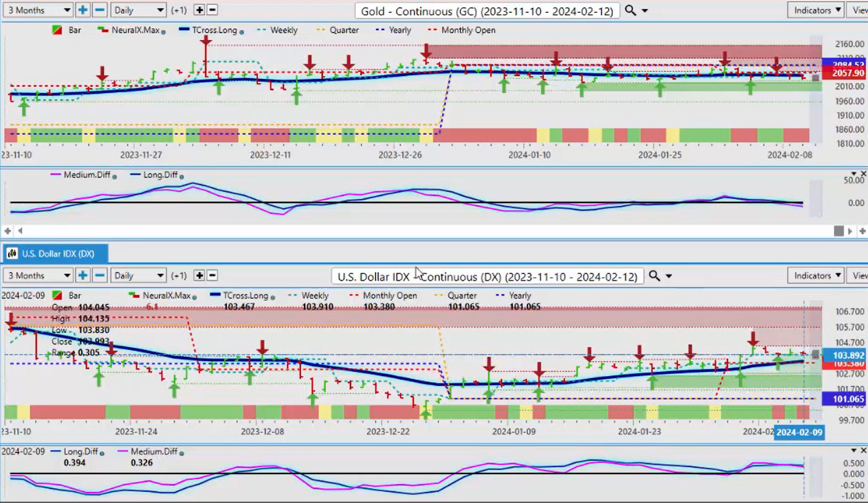
Task: Click Medium.Diff settings dot in Gold panel
Action: click(x=114, y=177)
